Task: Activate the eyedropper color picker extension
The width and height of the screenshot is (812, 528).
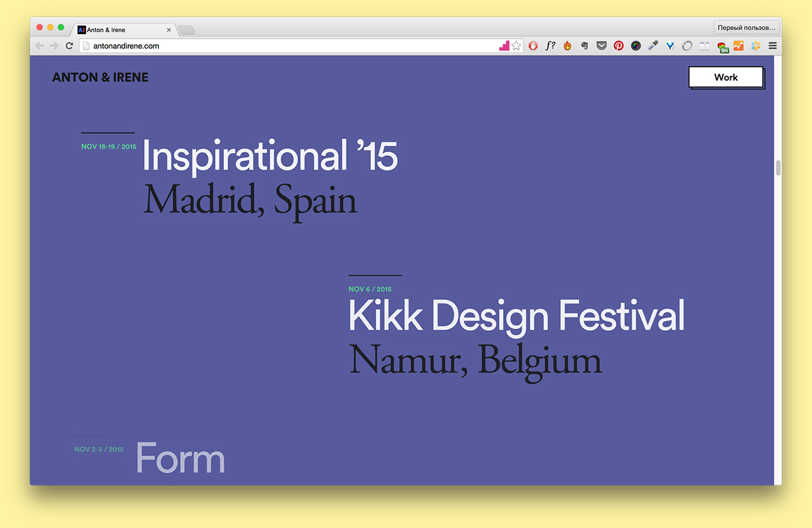Action: coord(653,46)
